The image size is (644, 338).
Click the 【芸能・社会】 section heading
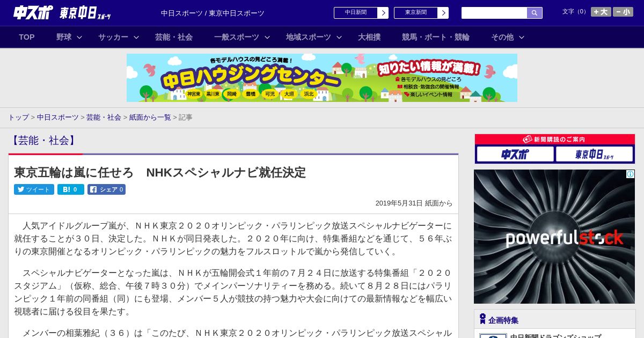pos(43,141)
